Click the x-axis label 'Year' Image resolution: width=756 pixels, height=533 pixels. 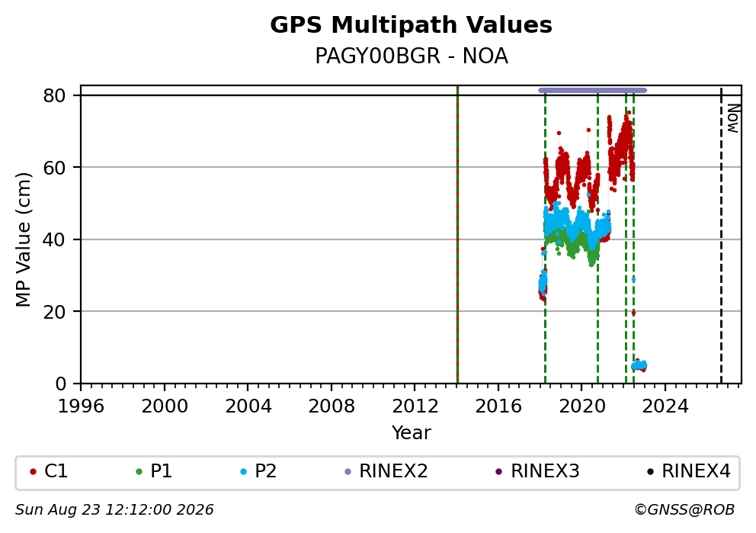tap(412, 432)
